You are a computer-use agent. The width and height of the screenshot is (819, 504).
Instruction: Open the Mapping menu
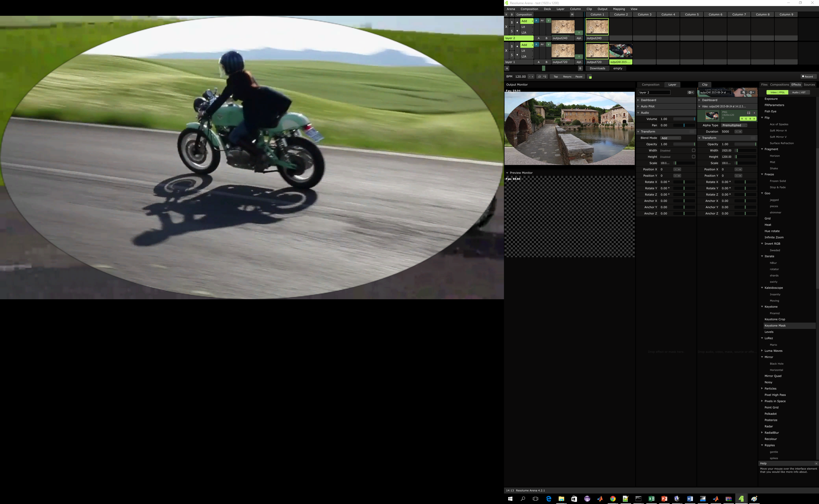pyautogui.click(x=619, y=9)
